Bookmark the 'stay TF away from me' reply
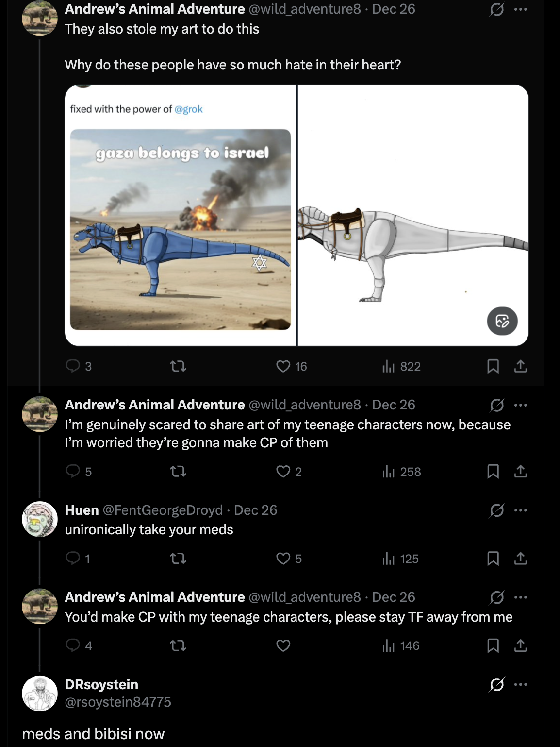 click(x=493, y=645)
